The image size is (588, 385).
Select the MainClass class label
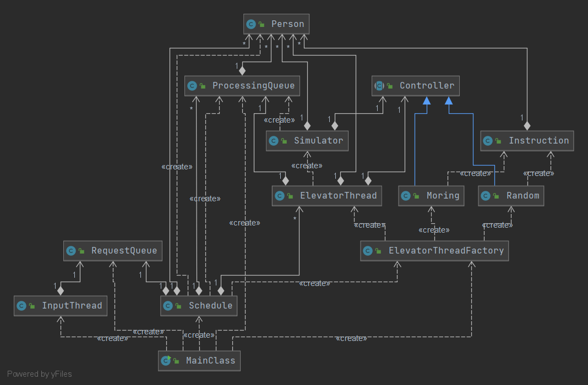(210, 360)
